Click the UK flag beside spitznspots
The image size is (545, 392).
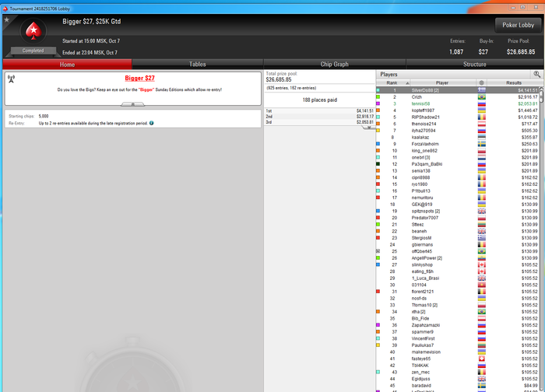[x=482, y=211]
